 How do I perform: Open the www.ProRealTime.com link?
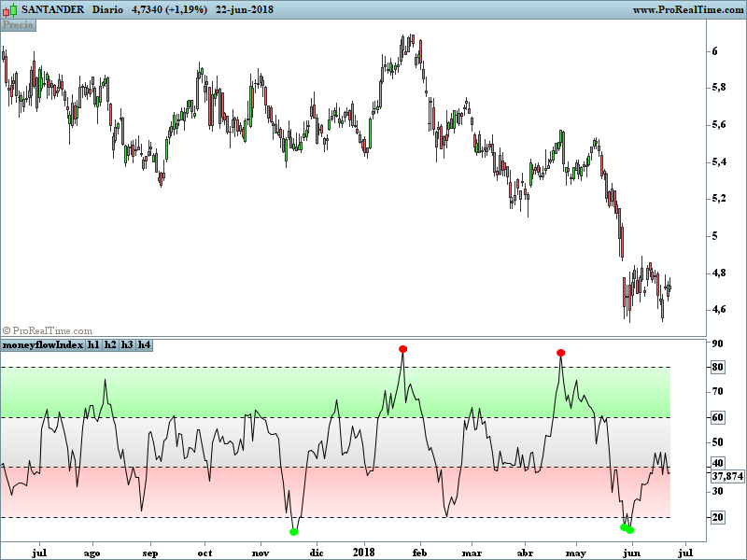[689, 10]
